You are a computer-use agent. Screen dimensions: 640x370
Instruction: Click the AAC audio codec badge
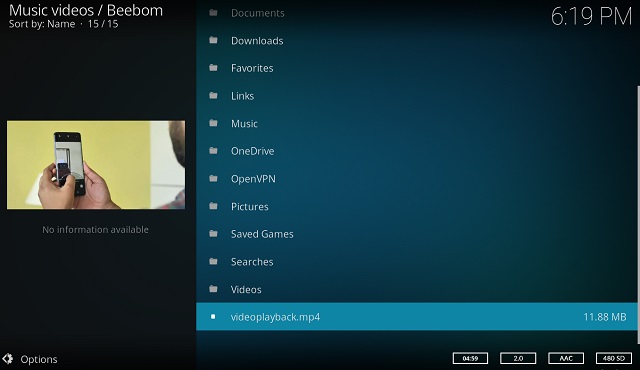point(566,358)
